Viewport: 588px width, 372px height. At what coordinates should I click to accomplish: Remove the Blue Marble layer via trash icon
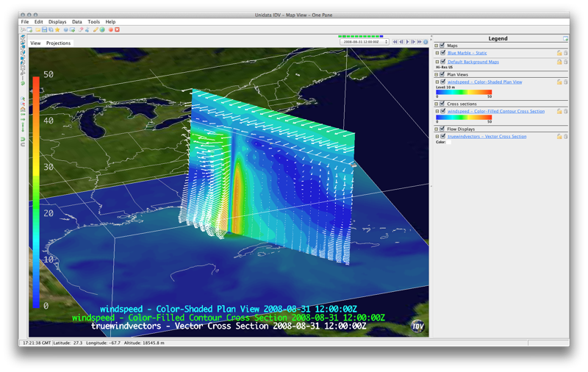coord(565,53)
